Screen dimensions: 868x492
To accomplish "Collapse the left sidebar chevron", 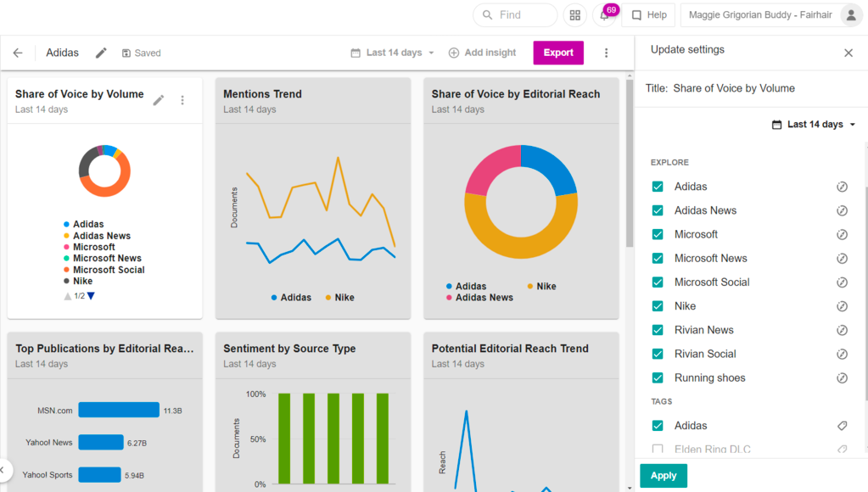I will click(3, 471).
